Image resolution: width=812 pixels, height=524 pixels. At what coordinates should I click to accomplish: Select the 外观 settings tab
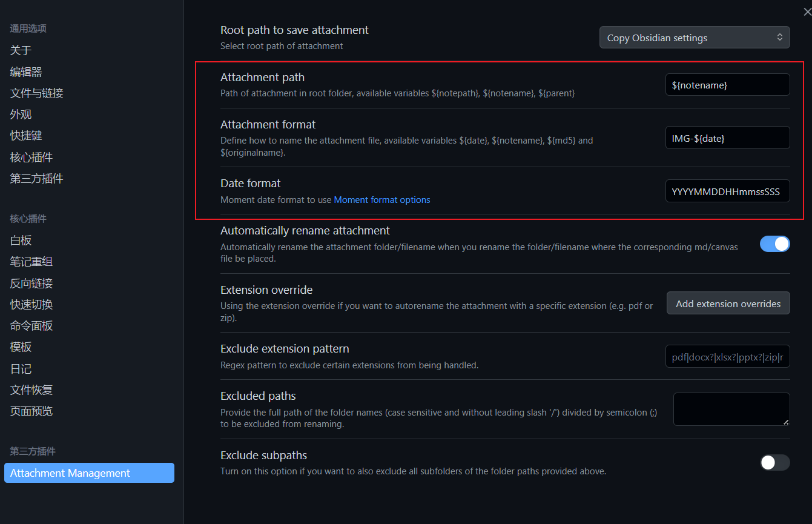[21, 114]
